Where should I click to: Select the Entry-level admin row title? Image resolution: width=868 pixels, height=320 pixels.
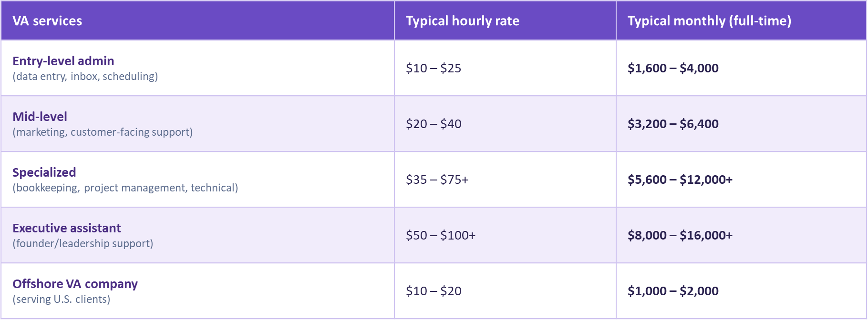(x=63, y=61)
